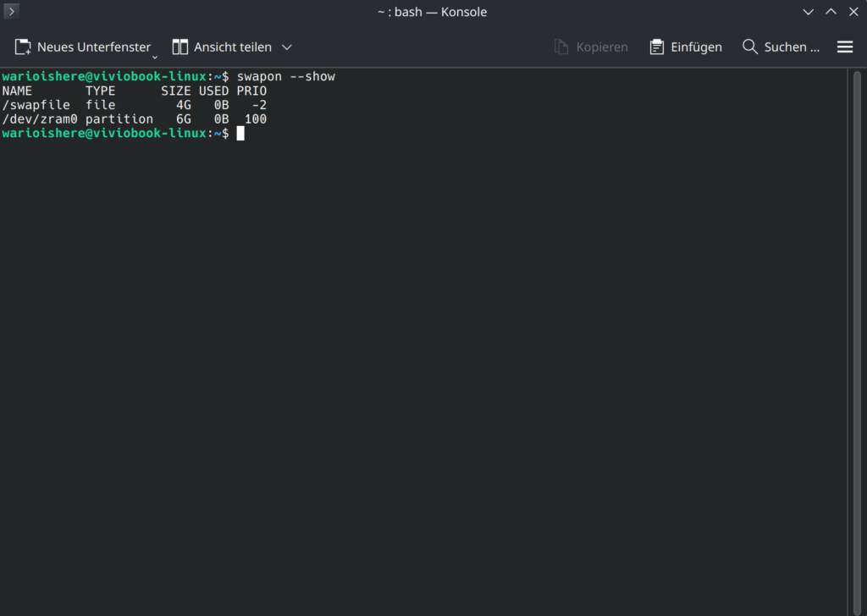Image resolution: width=867 pixels, height=616 pixels.
Task: Click the PRIO column header in the output
Action: coord(251,91)
